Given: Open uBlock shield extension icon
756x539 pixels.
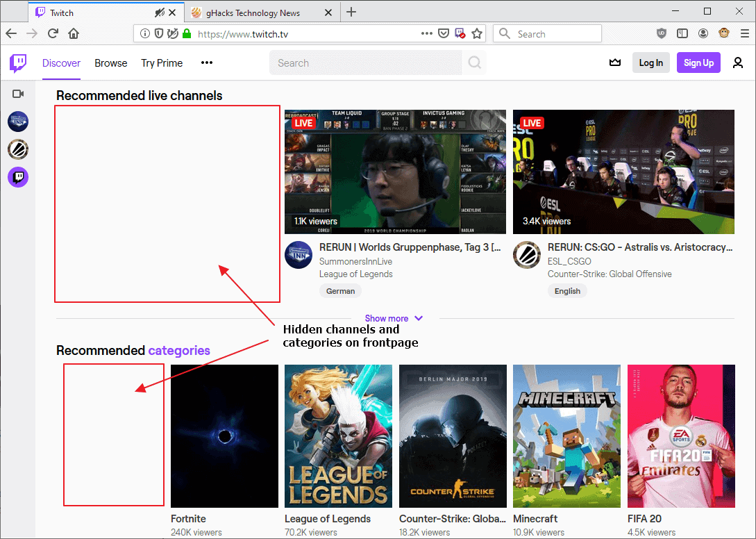Looking at the screenshot, I should pyautogui.click(x=662, y=34).
